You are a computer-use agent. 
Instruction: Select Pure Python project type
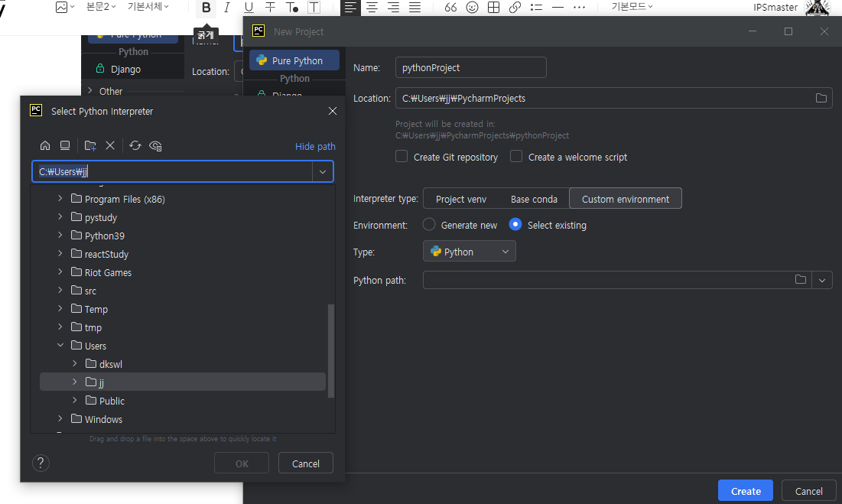(x=294, y=60)
